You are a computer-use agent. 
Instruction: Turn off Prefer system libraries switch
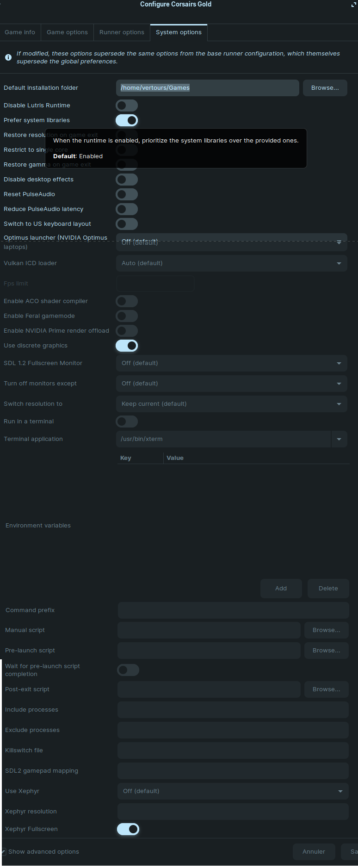tap(127, 120)
